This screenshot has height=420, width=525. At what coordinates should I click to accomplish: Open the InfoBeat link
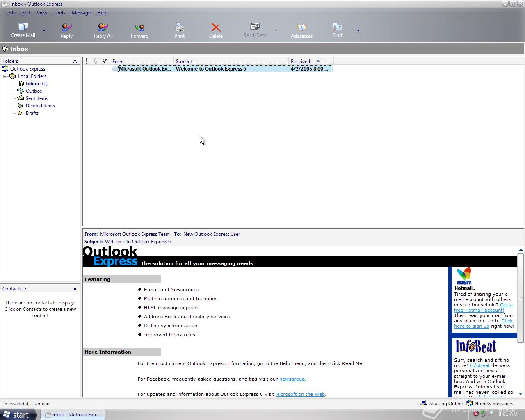coord(479,365)
